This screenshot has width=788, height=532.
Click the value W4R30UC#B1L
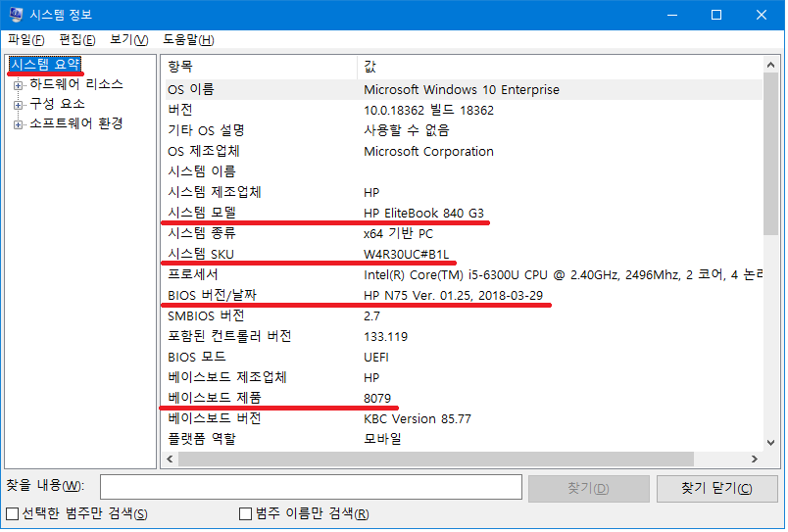click(406, 254)
